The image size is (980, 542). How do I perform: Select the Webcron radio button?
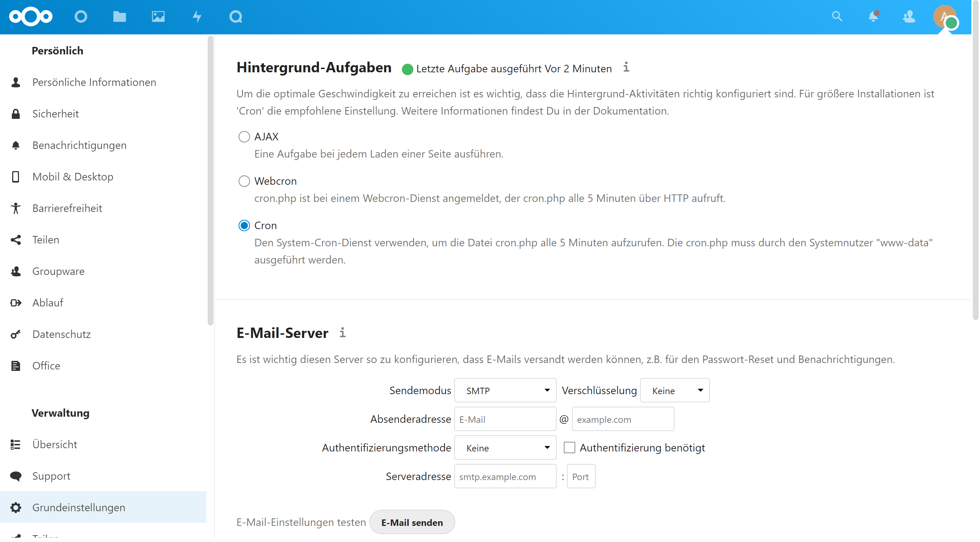pyautogui.click(x=244, y=181)
